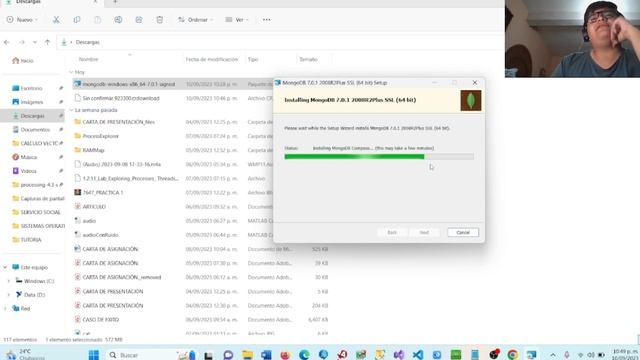Open Visual Studio Code from taskbar
The width and height of the screenshot is (640, 360).
(x=418, y=355)
